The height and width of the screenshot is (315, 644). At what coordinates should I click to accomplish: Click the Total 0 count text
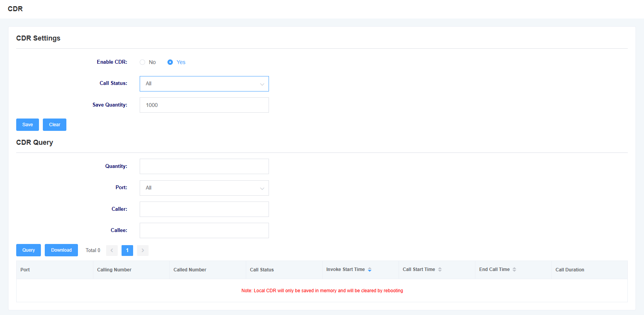tap(93, 251)
